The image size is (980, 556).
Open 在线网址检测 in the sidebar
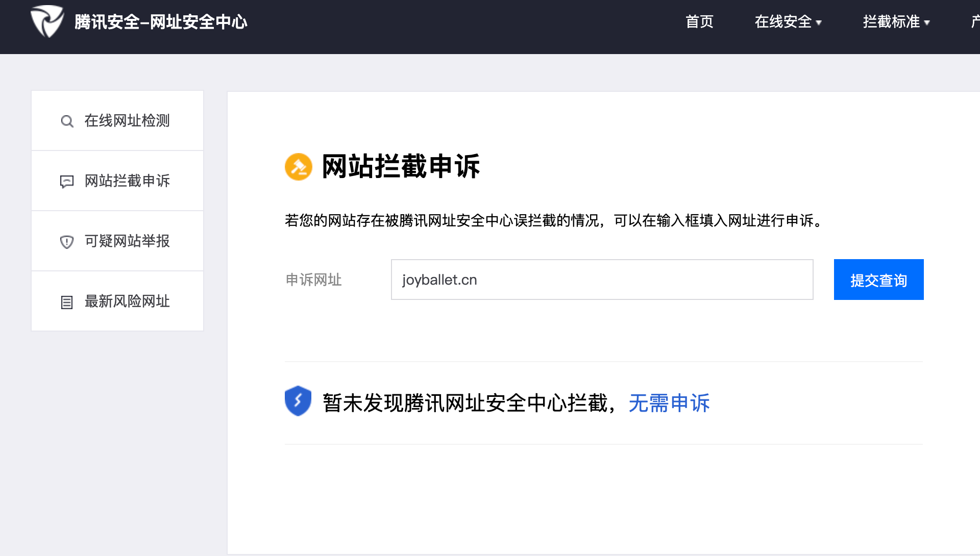(x=127, y=121)
